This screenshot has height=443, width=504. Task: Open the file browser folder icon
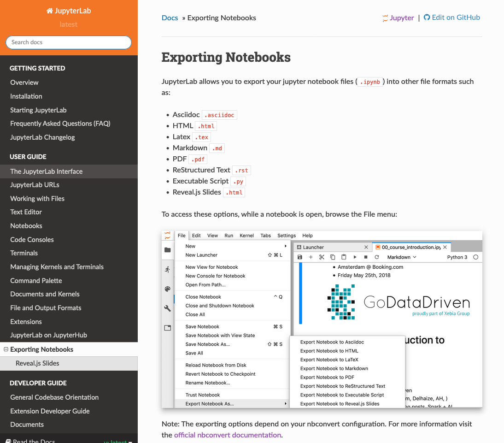[168, 250]
